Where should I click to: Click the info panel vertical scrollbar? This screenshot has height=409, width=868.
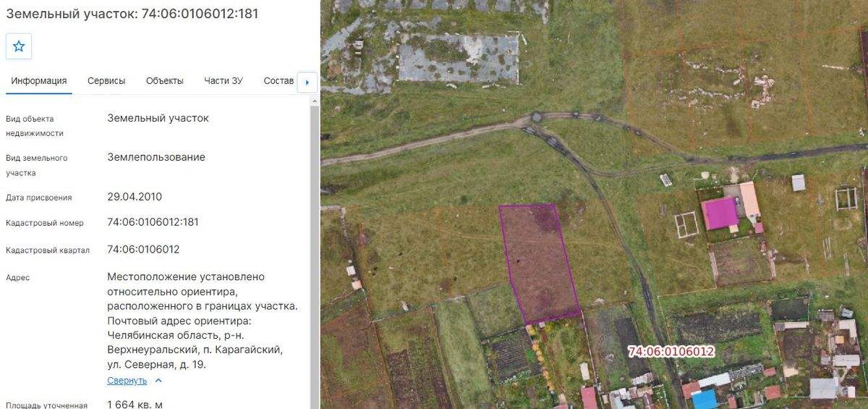pyautogui.click(x=315, y=253)
